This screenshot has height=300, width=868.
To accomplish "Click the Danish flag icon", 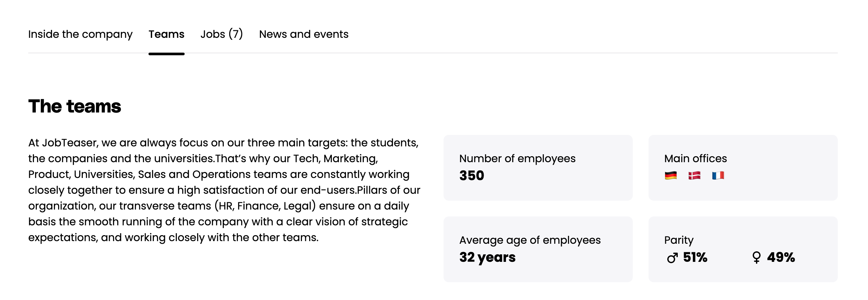I will click(694, 175).
